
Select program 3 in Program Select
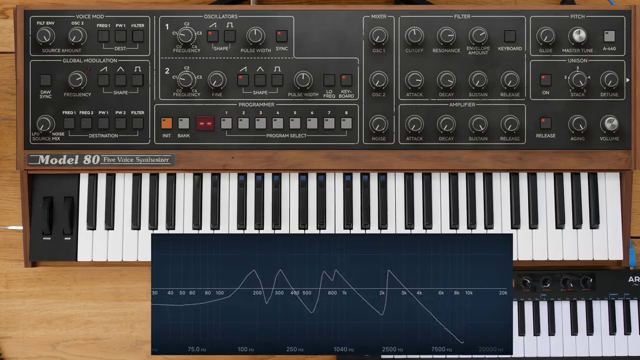pyautogui.click(x=260, y=123)
